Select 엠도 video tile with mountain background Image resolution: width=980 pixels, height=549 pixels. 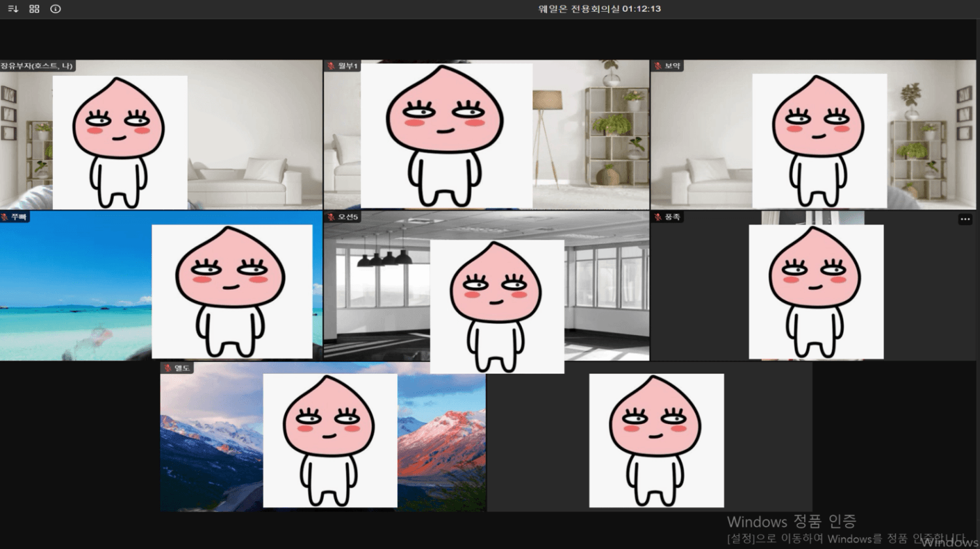coord(323,436)
